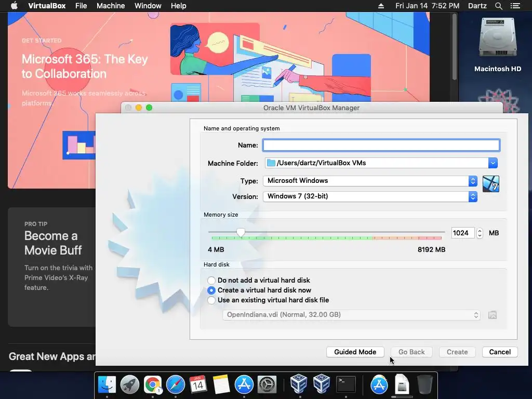Viewport: 532px width, 399px height.
Task: Open the Machine Folder dropdown
Action: [493, 163]
